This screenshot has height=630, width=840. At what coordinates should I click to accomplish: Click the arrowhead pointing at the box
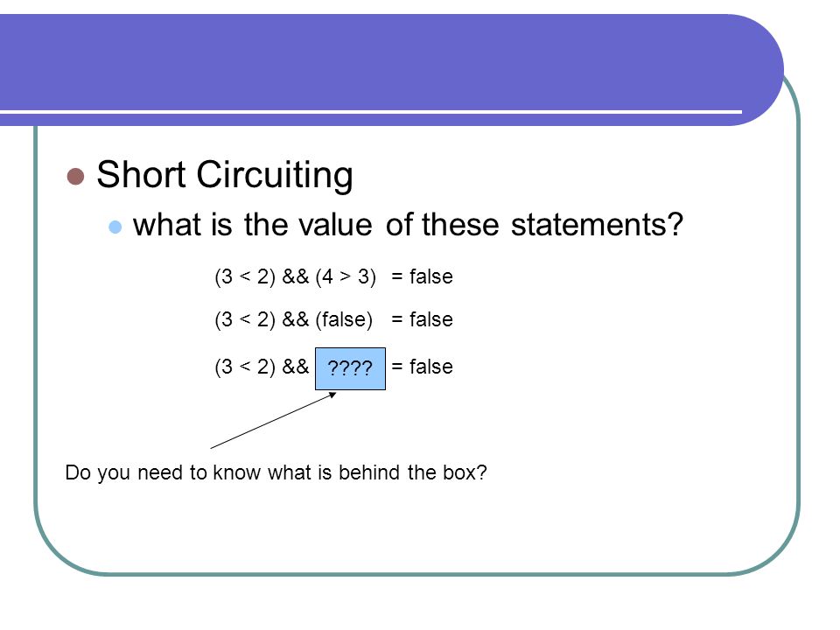pyautogui.click(x=332, y=395)
